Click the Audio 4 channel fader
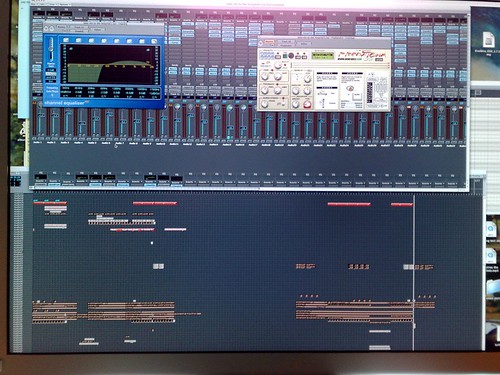This screenshot has height=375, width=500. click(82, 122)
